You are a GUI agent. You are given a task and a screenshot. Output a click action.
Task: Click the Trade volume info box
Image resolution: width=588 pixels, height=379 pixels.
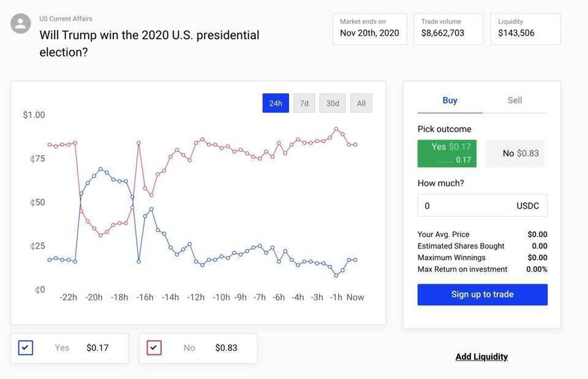[449, 29]
